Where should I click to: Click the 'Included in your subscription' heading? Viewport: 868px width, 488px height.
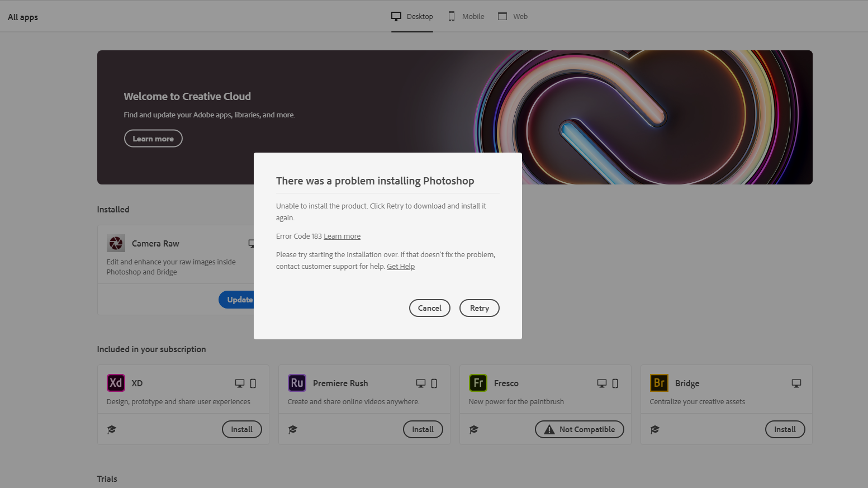pos(151,349)
